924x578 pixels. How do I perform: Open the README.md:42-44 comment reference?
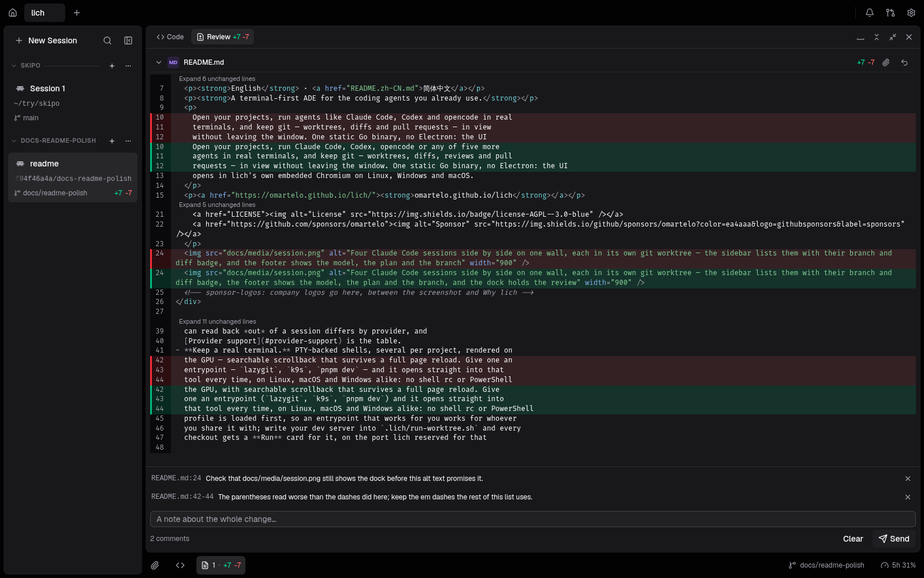tap(182, 497)
